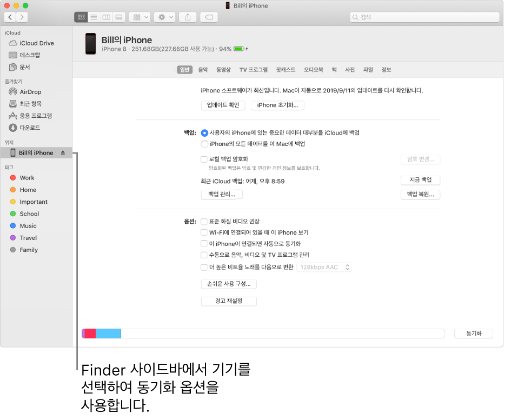Click the 백업 관리... button
Image resolution: width=505 pixels, height=420 pixels.
click(222, 194)
